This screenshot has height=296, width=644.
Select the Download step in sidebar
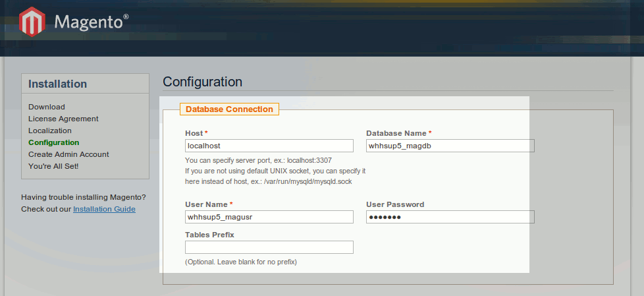[47, 107]
